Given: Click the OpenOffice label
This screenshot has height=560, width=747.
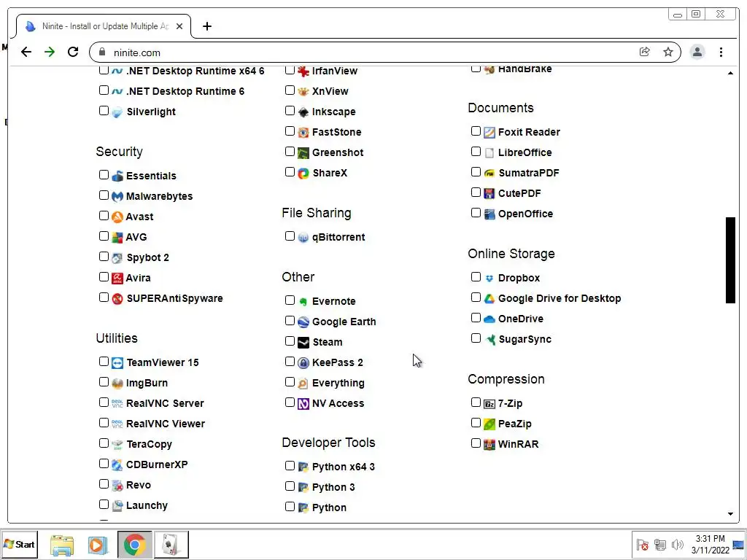Looking at the screenshot, I should (525, 214).
